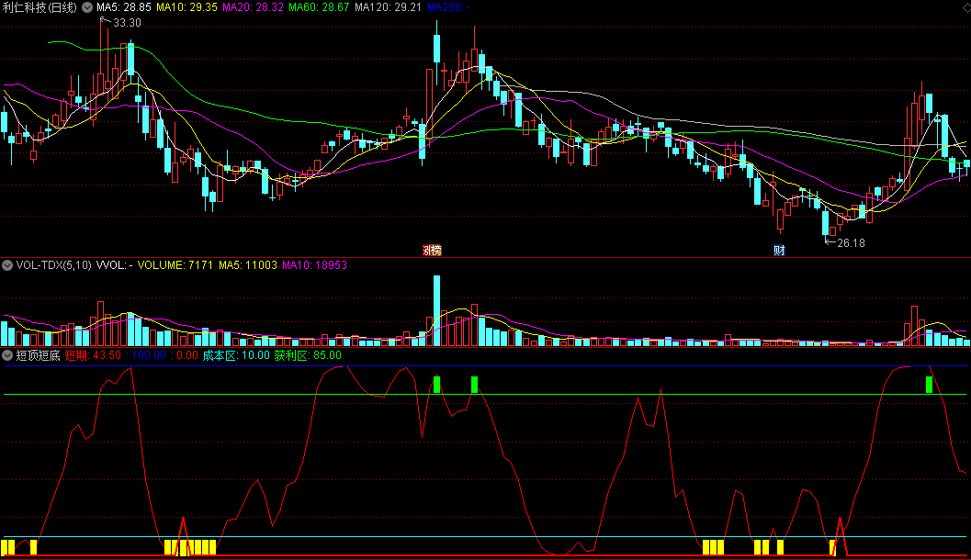Click the 26.18 low price label
This screenshot has height=560, width=971.
(x=851, y=243)
